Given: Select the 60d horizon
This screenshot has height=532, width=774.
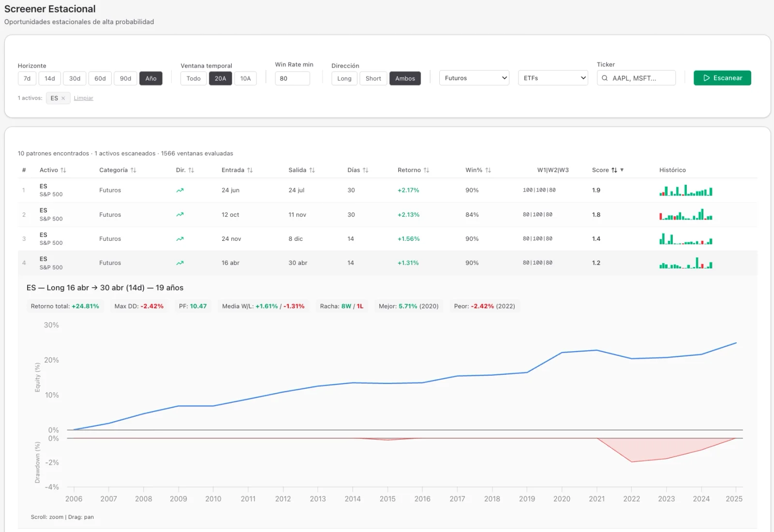Looking at the screenshot, I should point(100,78).
